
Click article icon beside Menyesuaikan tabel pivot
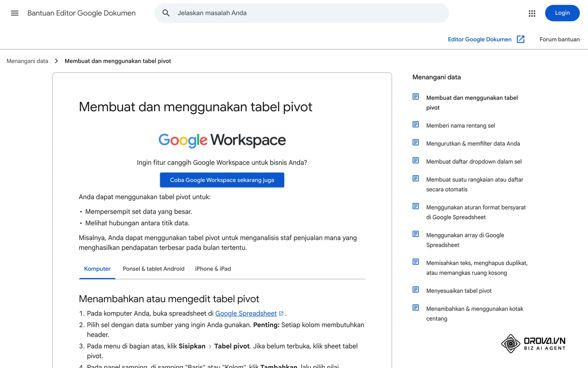pos(416,290)
